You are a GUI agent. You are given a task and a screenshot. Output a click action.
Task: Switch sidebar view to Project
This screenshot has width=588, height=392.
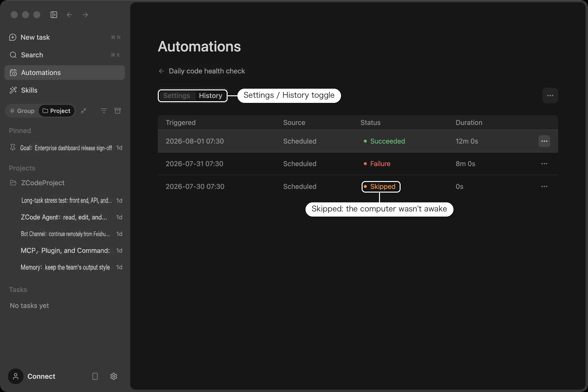[x=57, y=111]
